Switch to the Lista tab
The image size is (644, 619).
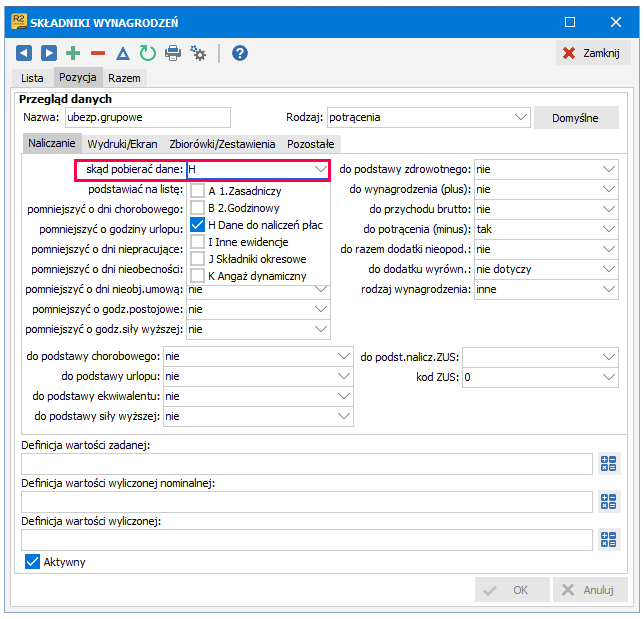tap(32, 78)
